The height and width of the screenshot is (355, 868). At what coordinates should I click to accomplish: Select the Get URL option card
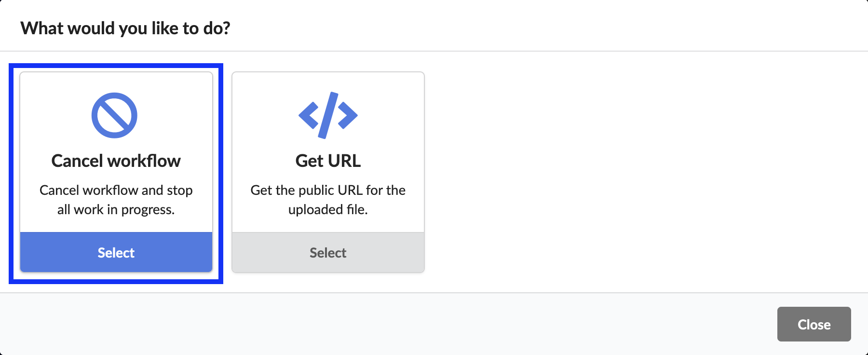coord(328,172)
